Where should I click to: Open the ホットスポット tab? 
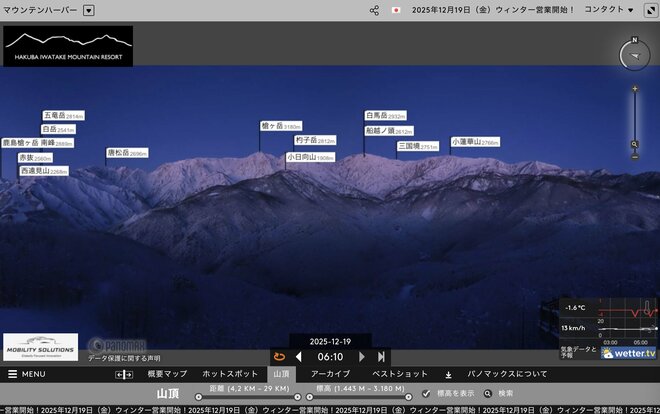click(x=230, y=374)
